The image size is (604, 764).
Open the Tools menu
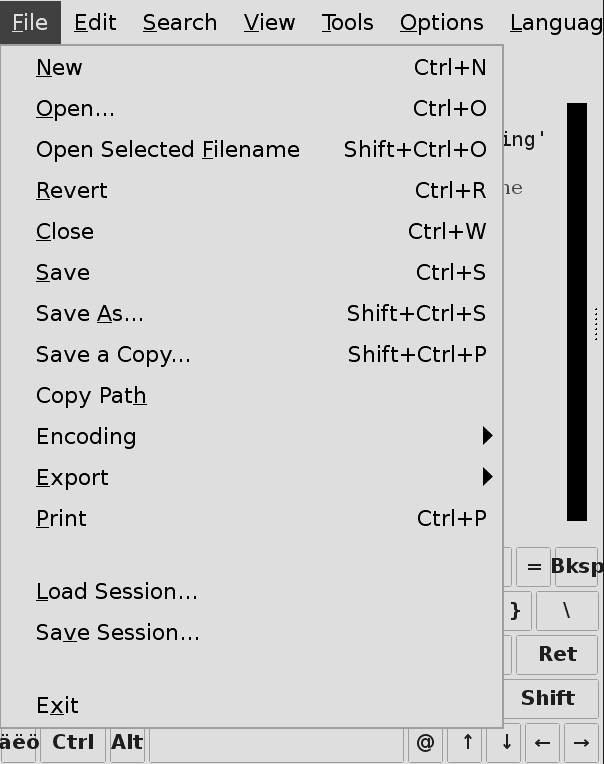pos(347,22)
